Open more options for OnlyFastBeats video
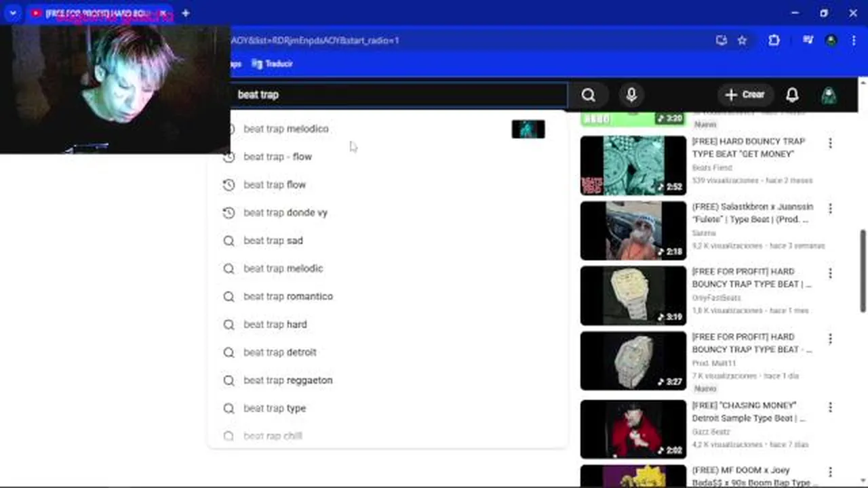 [830, 273]
